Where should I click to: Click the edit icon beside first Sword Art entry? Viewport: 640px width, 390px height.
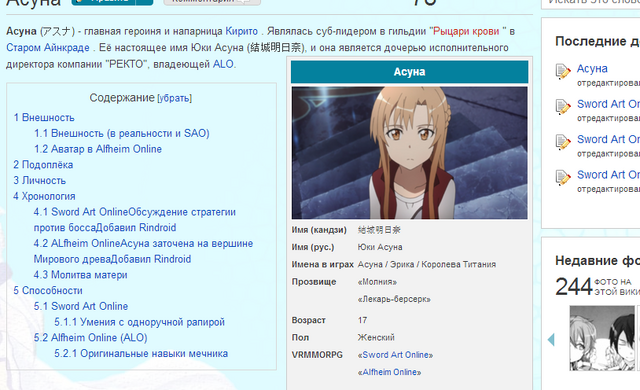[563, 107]
